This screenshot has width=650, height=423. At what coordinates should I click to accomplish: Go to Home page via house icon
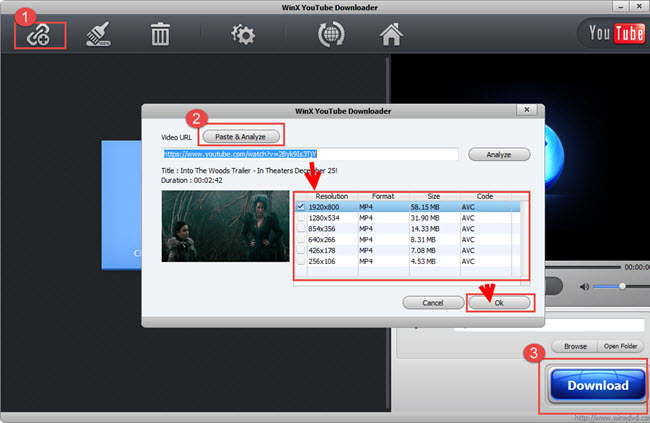pyautogui.click(x=391, y=34)
